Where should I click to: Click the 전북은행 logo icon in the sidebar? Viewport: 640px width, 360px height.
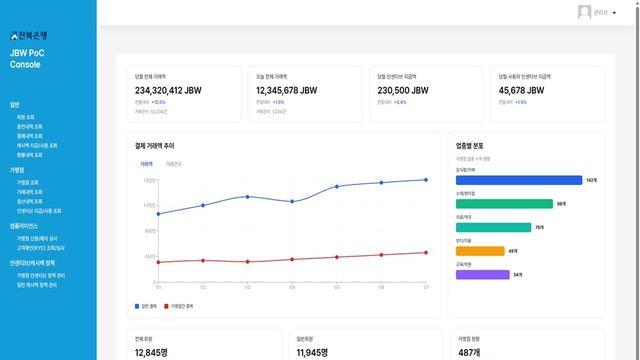point(14,36)
